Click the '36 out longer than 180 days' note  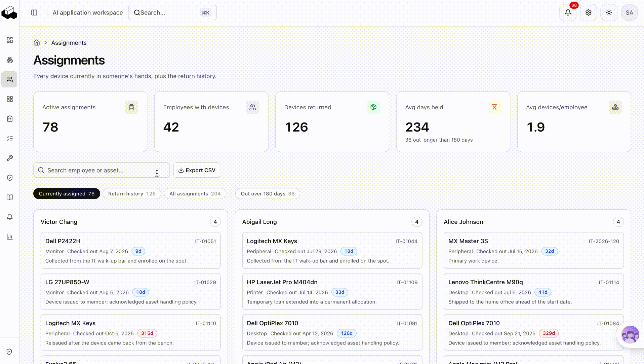pyautogui.click(x=439, y=140)
